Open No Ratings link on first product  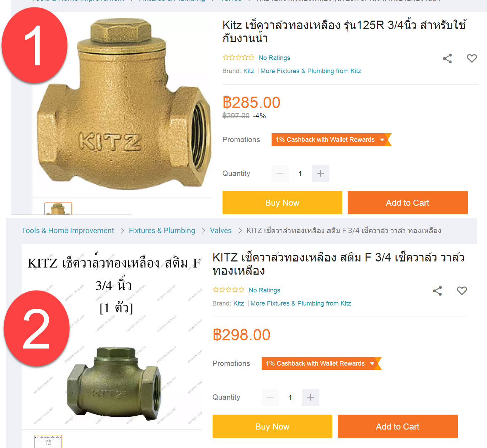click(x=274, y=58)
